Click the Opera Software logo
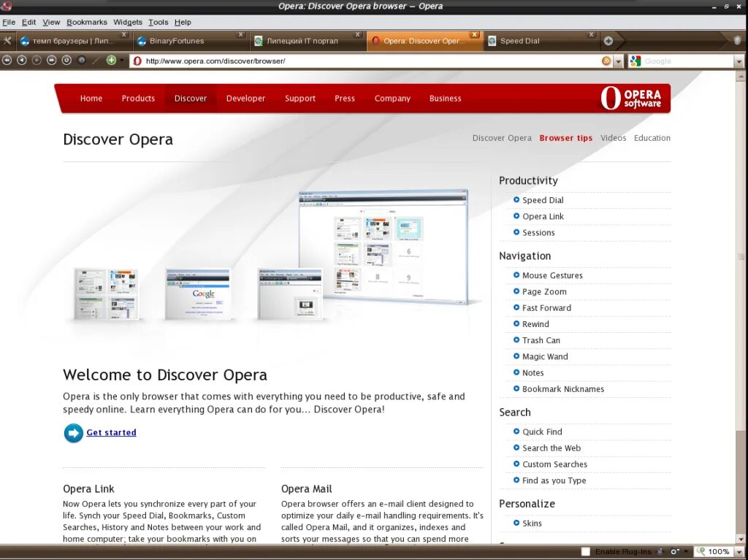The image size is (748, 560). [631, 99]
